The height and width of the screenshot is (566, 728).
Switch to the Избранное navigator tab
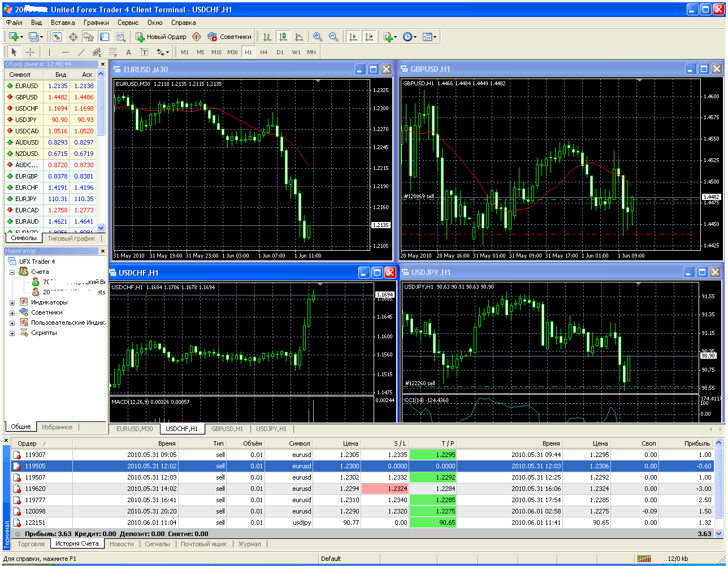coord(57,427)
